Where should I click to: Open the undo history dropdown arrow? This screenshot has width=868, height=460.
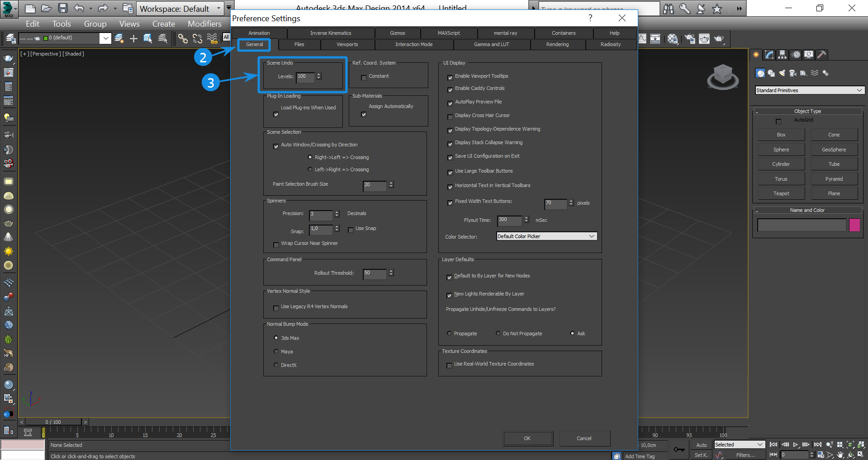coord(90,8)
